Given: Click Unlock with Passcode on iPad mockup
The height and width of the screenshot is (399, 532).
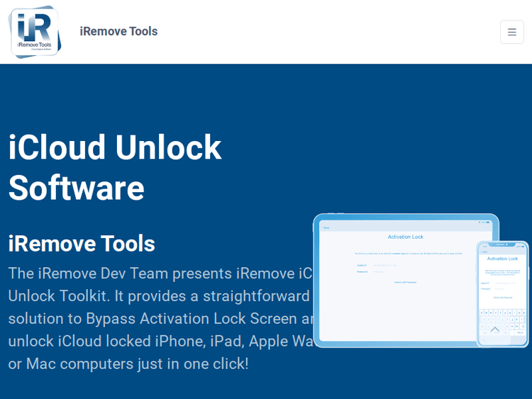Looking at the screenshot, I should coord(405,282).
